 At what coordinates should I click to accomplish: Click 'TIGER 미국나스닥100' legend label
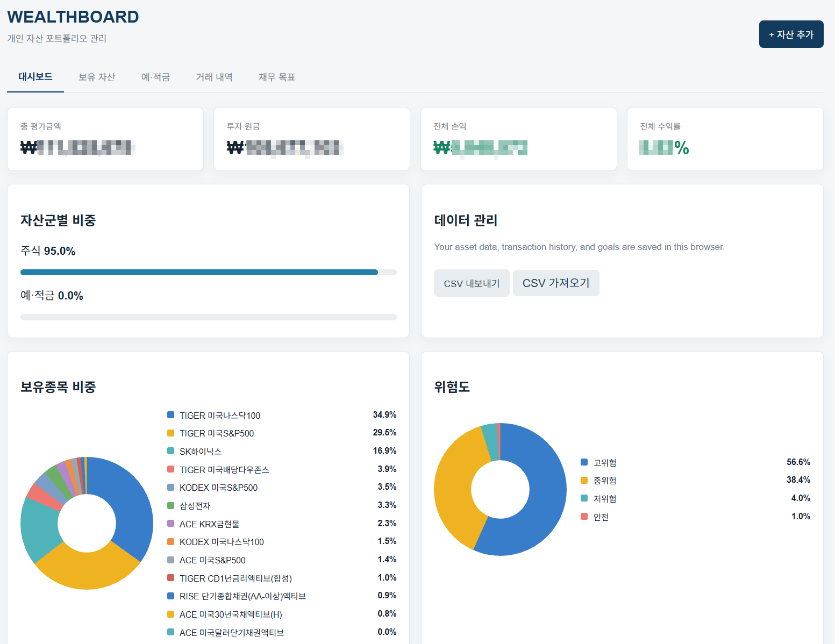coord(220,416)
